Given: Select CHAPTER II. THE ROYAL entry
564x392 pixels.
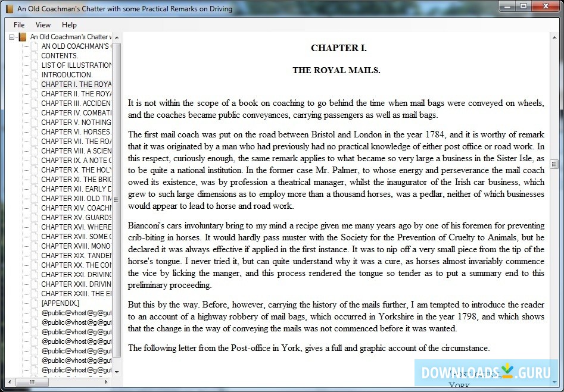Looking at the screenshot, I should (x=76, y=94).
